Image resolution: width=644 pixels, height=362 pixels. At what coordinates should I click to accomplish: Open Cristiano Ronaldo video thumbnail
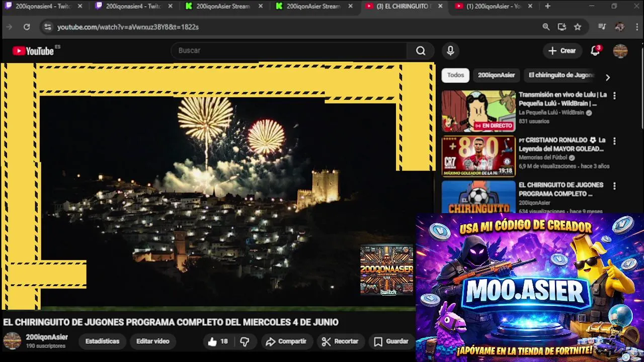(478, 156)
